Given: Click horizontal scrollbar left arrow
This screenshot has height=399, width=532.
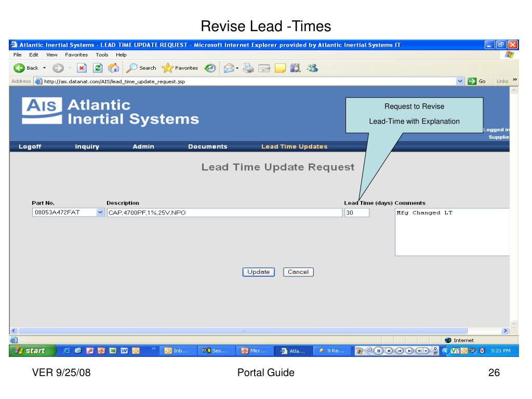Looking at the screenshot, I should (14, 330).
